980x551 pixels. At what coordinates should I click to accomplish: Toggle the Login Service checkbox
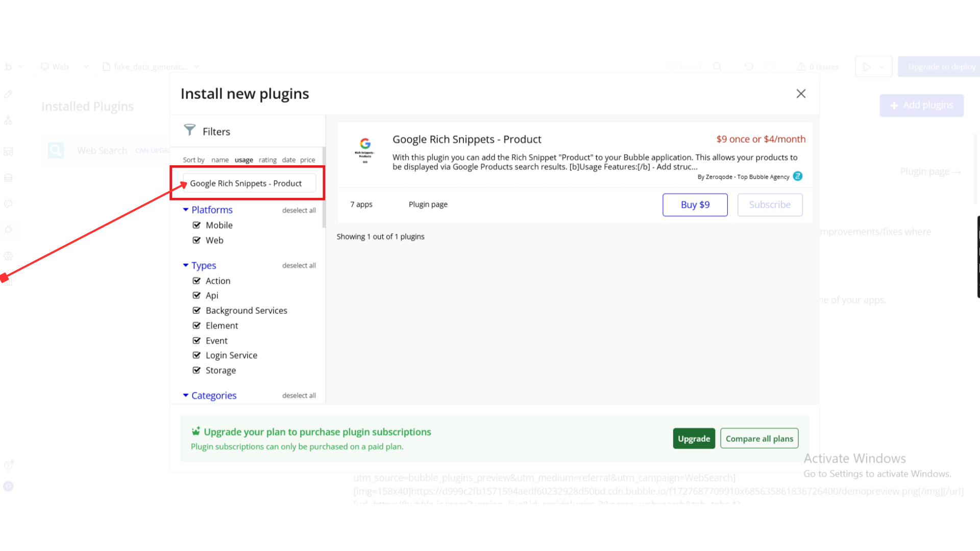[197, 355]
